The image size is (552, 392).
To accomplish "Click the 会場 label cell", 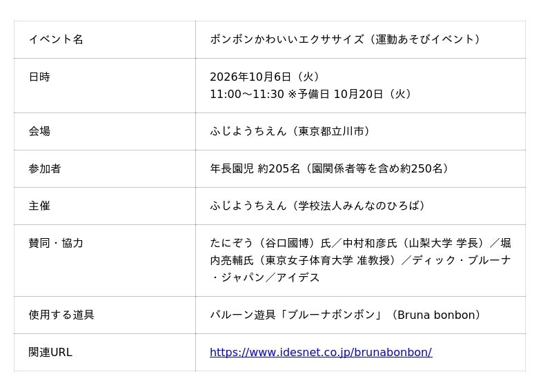I will (x=105, y=131).
